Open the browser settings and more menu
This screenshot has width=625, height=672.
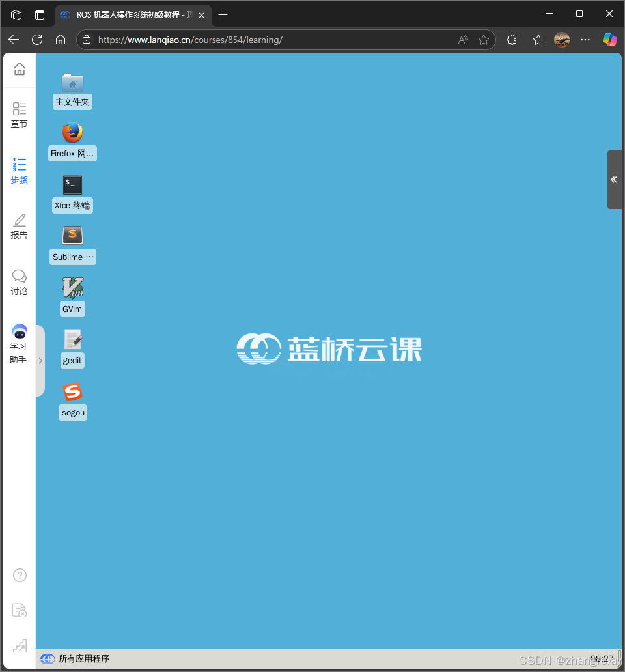(x=585, y=40)
